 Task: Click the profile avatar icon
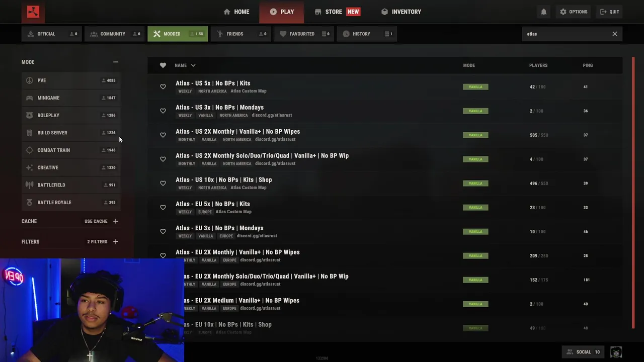pos(616,352)
